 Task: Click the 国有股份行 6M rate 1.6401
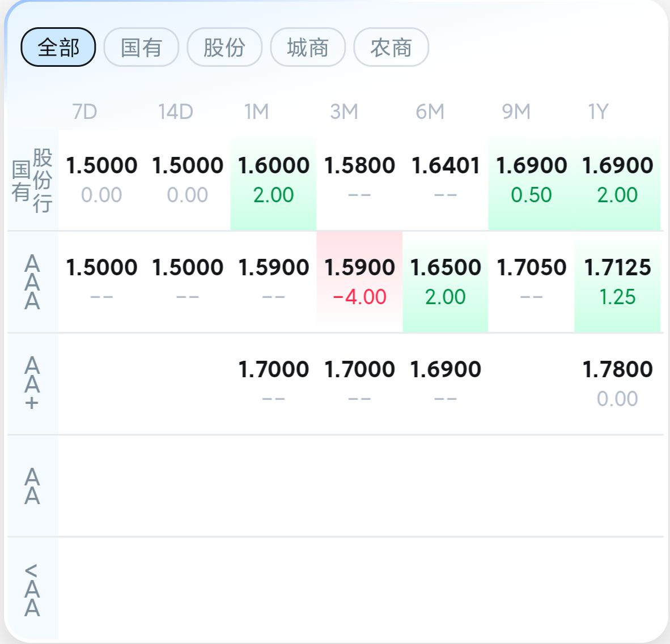445,166
